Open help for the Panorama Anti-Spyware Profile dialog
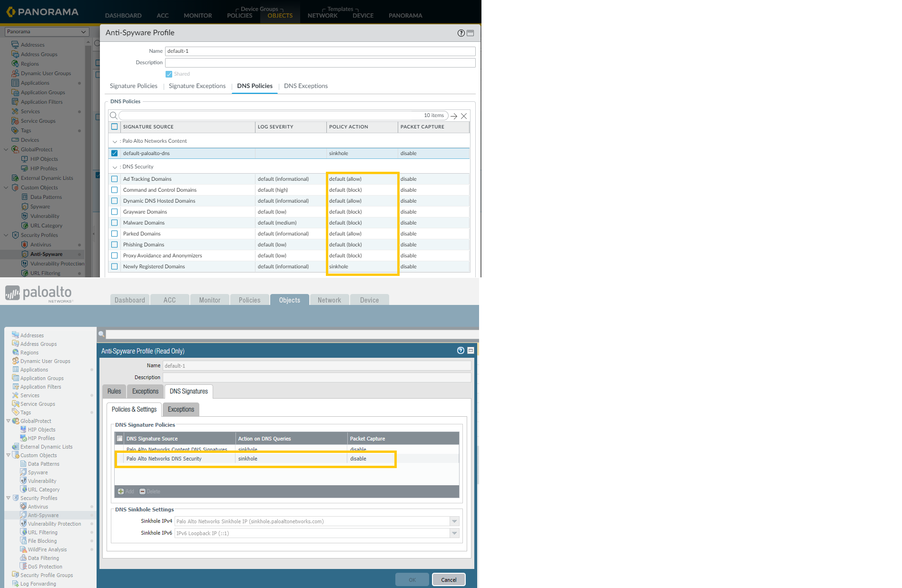This screenshot has height=588, width=902. coord(461,33)
